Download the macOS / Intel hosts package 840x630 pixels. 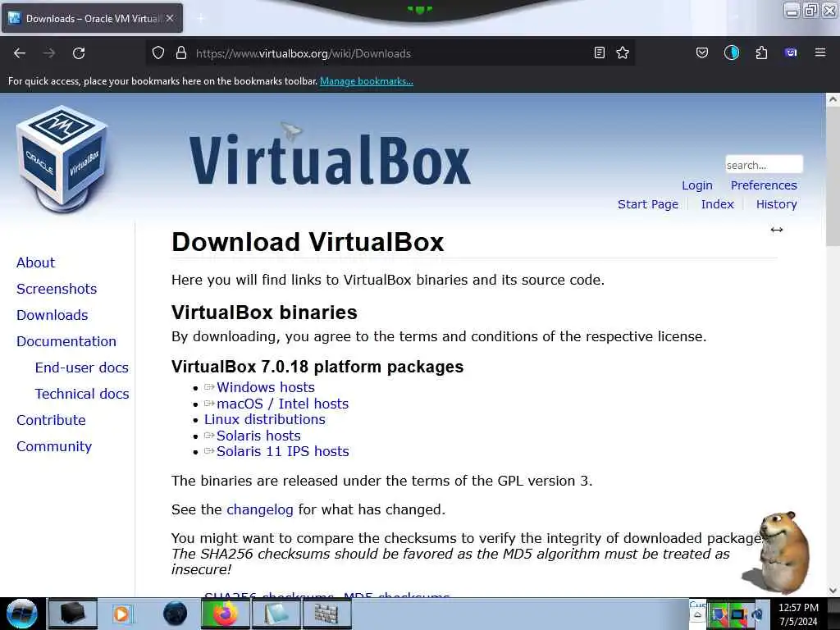pos(282,404)
